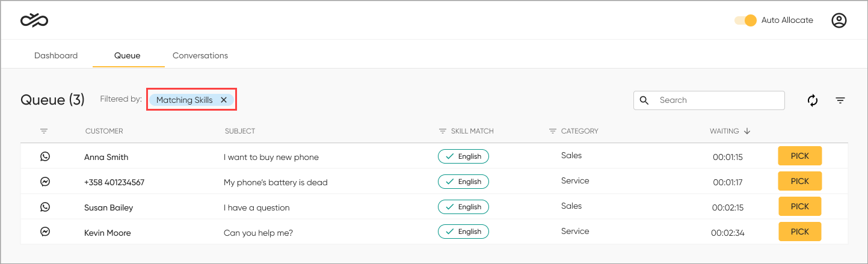Click the infinity logo icon

(x=34, y=20)
